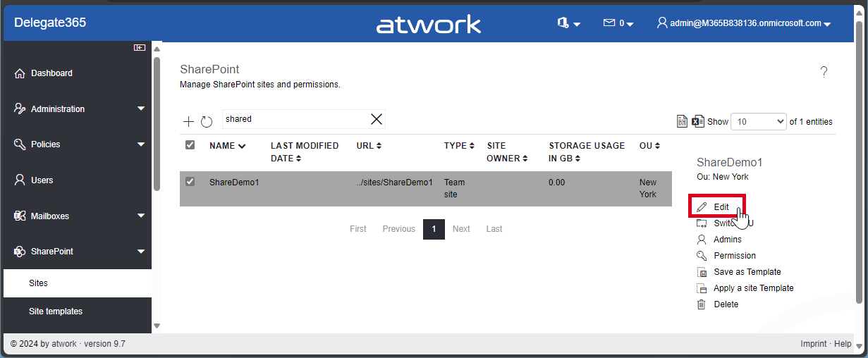Click the SharePoint sidebar icon
Viewport: 868px width, 358px height.
pos(20,251)
